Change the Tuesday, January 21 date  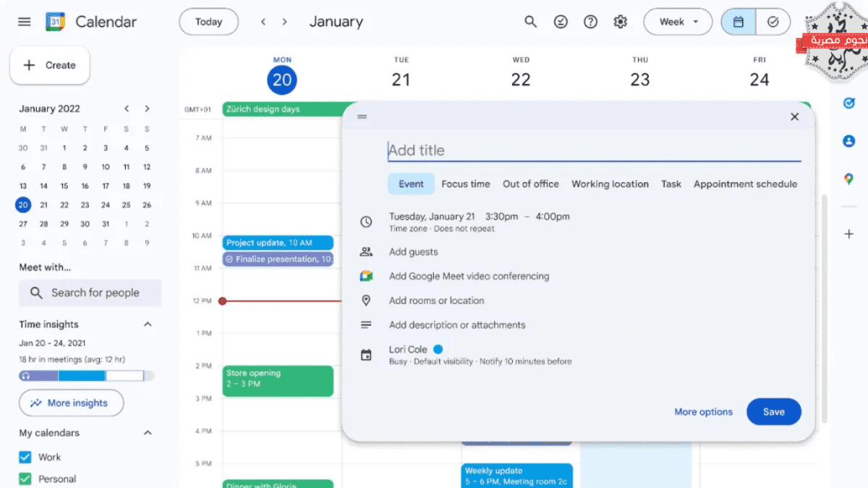point(432,216)
